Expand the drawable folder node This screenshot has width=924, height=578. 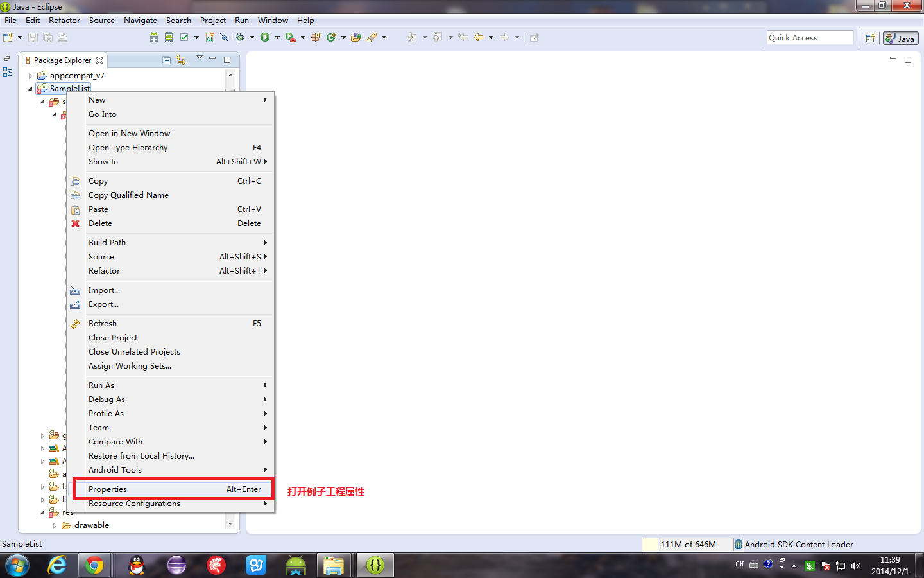click(x=55, y=525)
